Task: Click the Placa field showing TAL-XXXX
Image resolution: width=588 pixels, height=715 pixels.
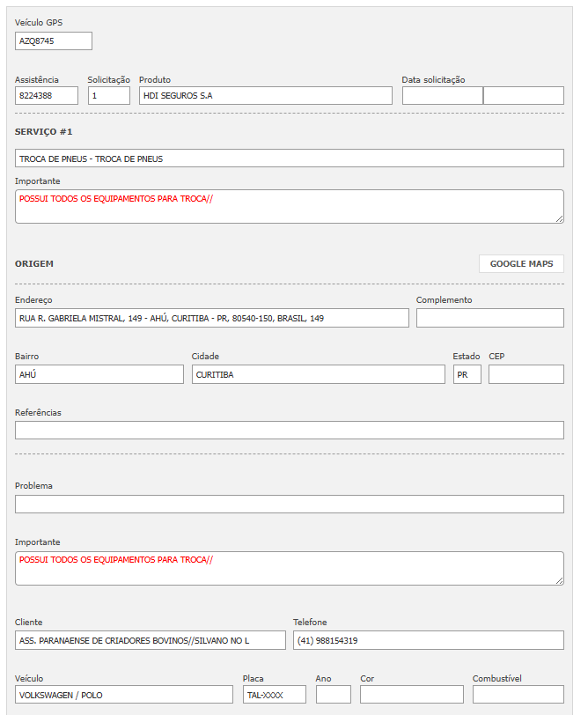Action: [x=274, y=695]
